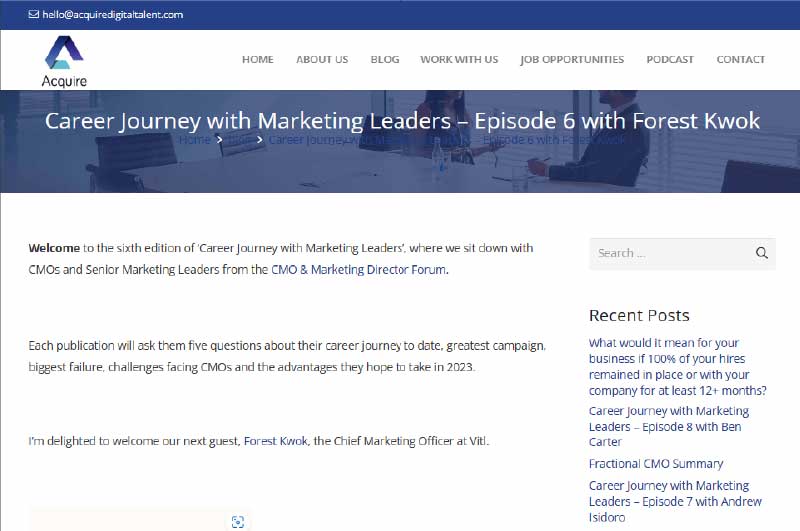The height and width of the screenshot is (531, 800).
Task: Click the search magnifier icon
Action: click(761, 253)
